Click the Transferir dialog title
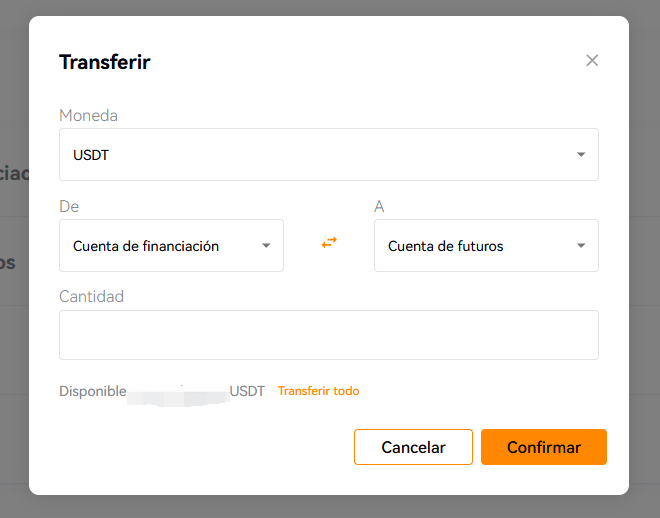Image resolution: width=660 pixels, height=518 pixels. [105, 62]
